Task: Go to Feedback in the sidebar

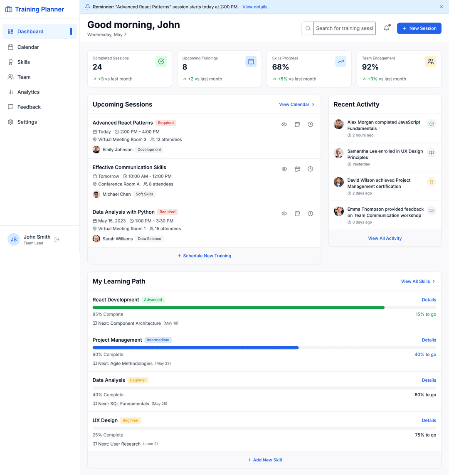Action: (x=29, y=107)
